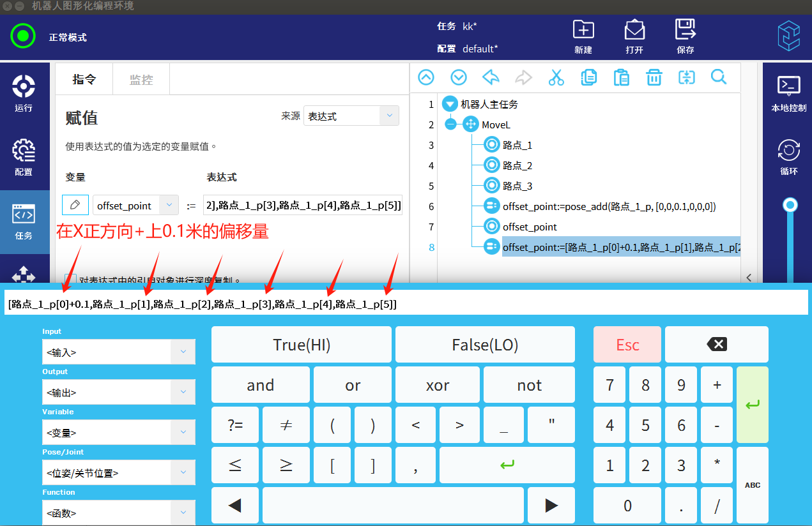This screenshot has height=526, width=812.
Task: Click the 保存 save icon
Action: pos(685,36)
